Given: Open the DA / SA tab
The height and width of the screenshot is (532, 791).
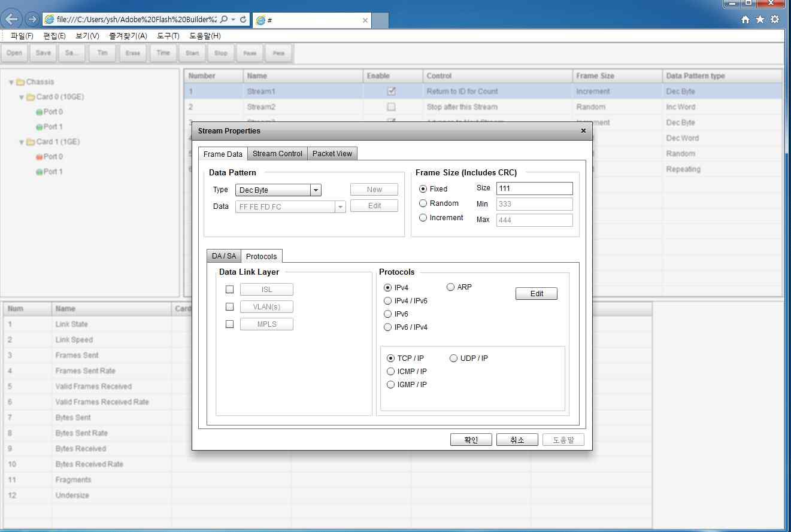Looking at the screenshot, I should point(224,256).
